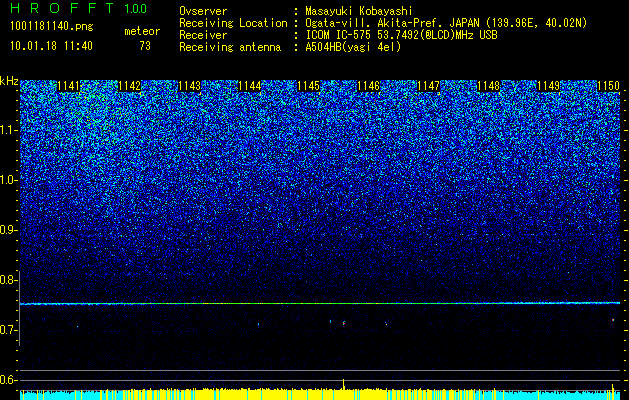Select antenna value A504HB(yagi 4el)
This screenshot has width=629, height=400.
pos(353,47)
